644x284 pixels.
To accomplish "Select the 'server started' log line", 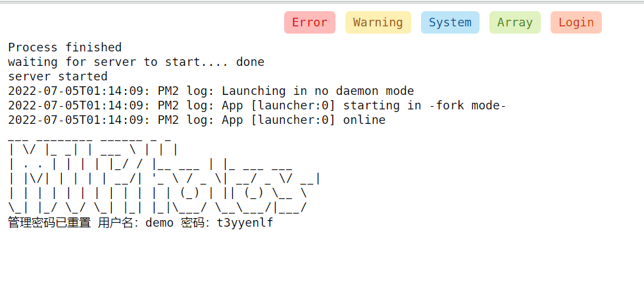I will point(57,76).
